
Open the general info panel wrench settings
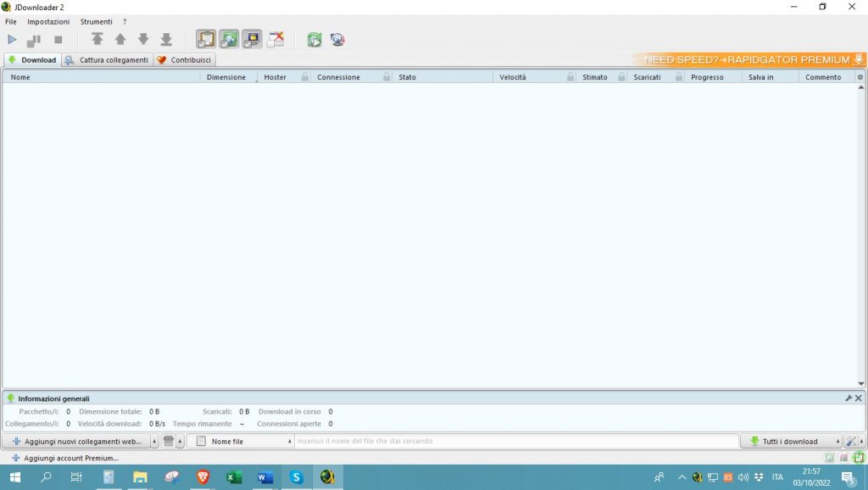(849, 398)
